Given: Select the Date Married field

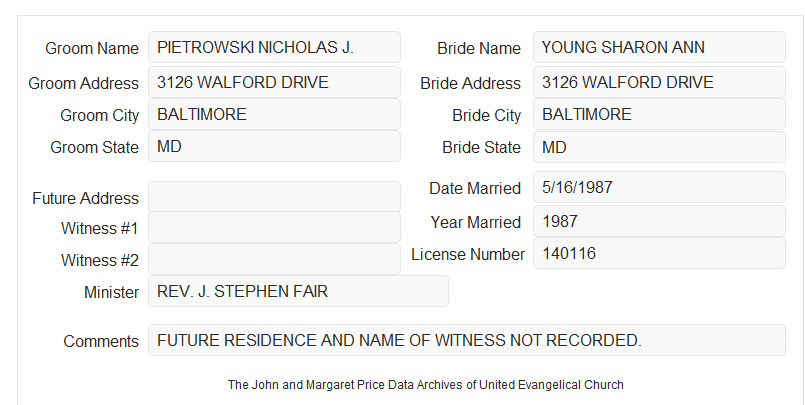Looking at the screenshot, I should [659, 187].
